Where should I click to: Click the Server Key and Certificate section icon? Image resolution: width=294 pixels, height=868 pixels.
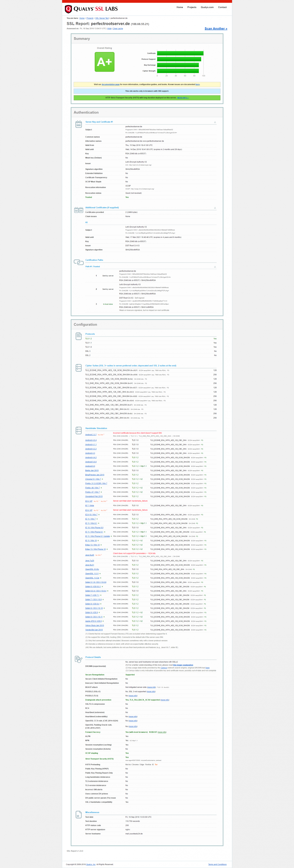[x=78, y=124]
